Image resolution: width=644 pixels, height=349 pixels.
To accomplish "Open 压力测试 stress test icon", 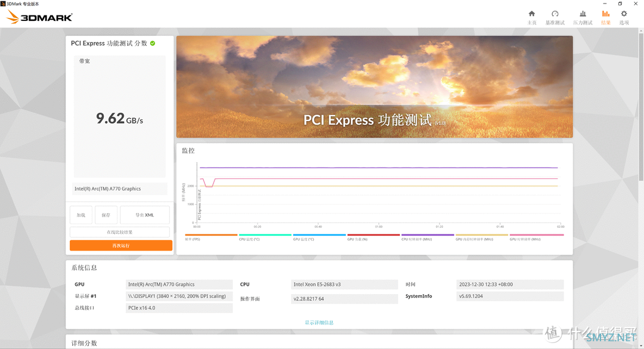I will click(583, 14).
